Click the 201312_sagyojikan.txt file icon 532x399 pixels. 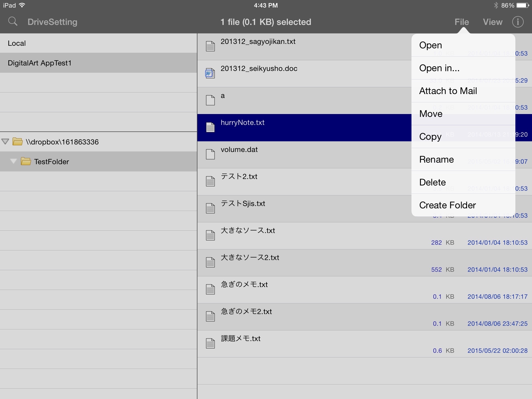pos(210,46)
